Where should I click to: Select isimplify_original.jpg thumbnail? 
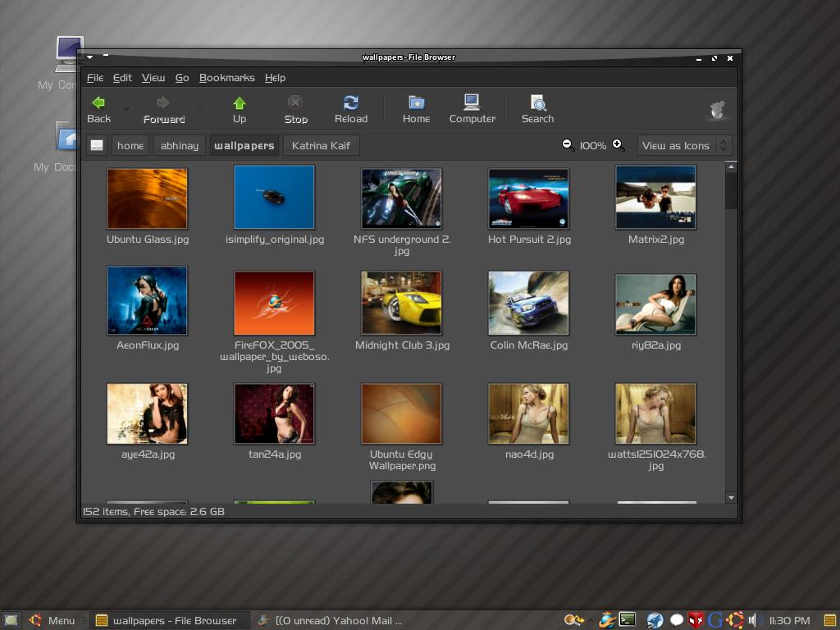274,197
